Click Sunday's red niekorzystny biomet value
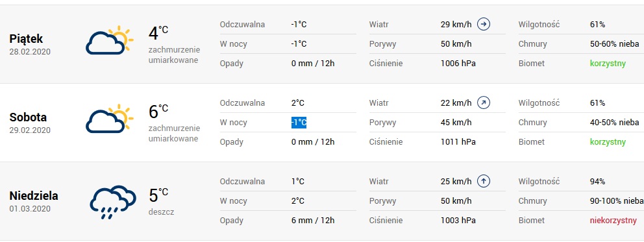This screenshot has height=242, width=644. click(613, 220)
